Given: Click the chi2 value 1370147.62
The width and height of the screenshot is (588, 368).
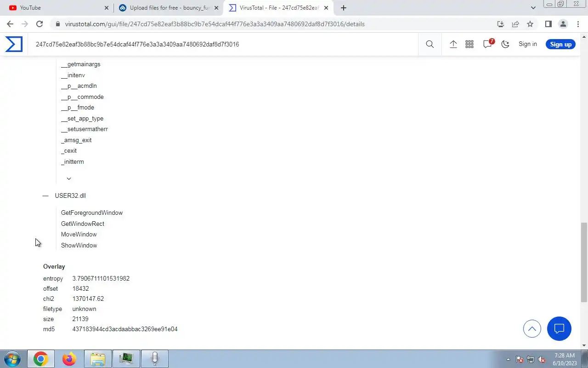Looking at the screenshot, I should 88,299.
